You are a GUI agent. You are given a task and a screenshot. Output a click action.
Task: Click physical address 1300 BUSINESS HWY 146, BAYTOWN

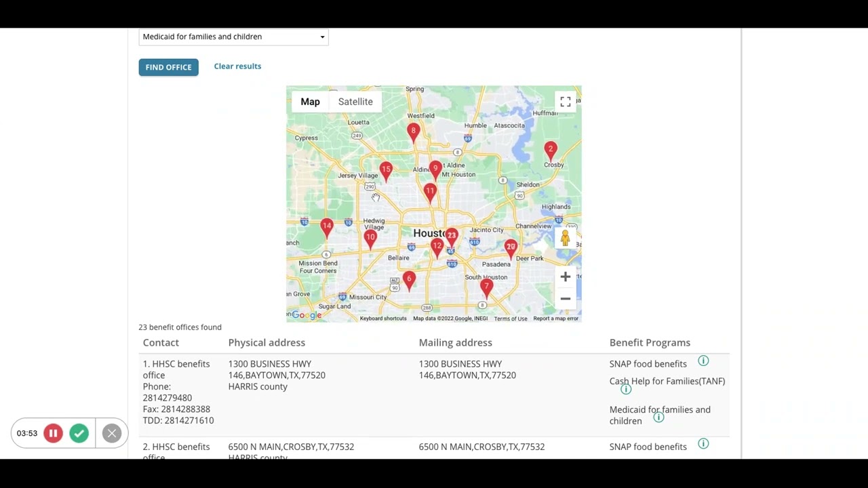coord(277,369)
